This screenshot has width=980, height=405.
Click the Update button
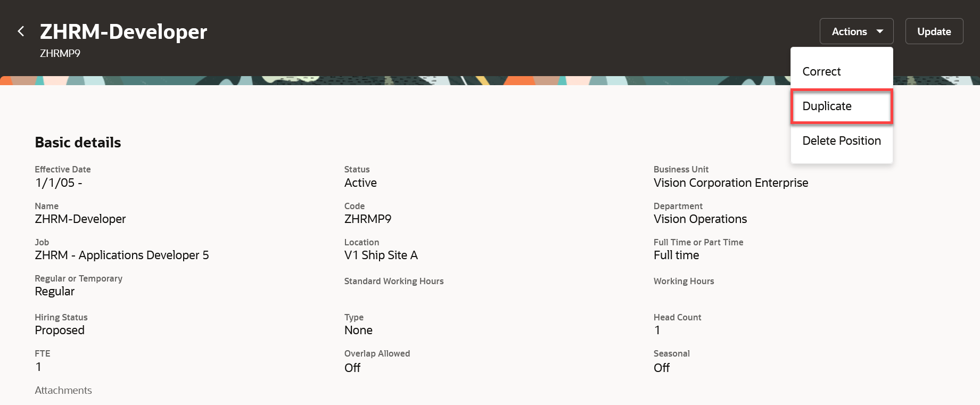tap(934, 31)
